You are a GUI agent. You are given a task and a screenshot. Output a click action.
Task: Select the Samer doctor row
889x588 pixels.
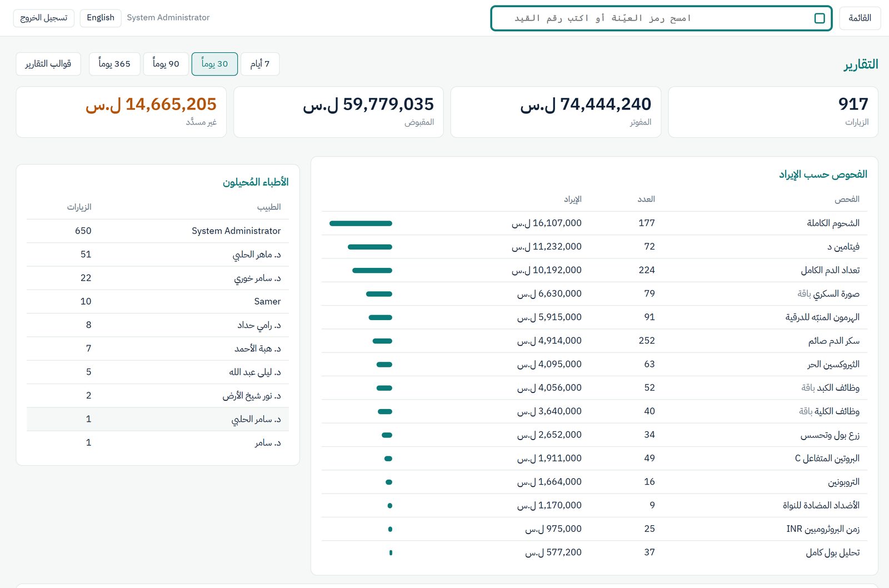(158, 302)
